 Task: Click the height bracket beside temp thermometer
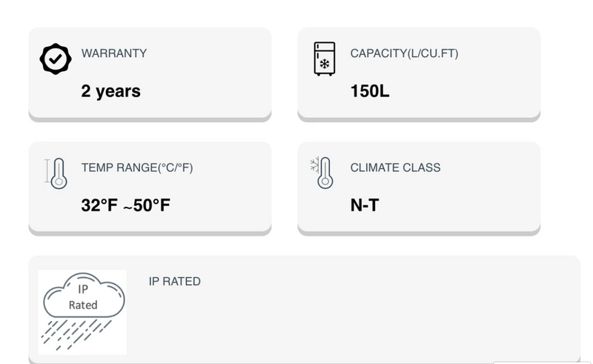click(47, 173)
